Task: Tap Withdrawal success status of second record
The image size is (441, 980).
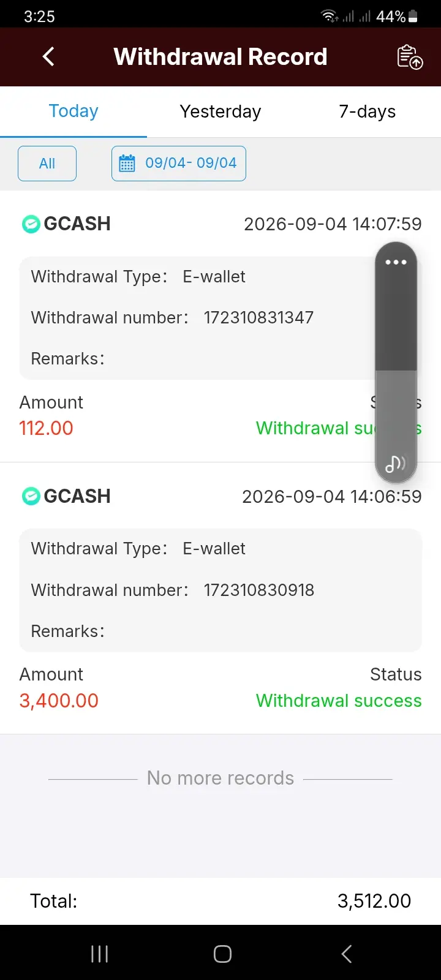Action: 339,701
